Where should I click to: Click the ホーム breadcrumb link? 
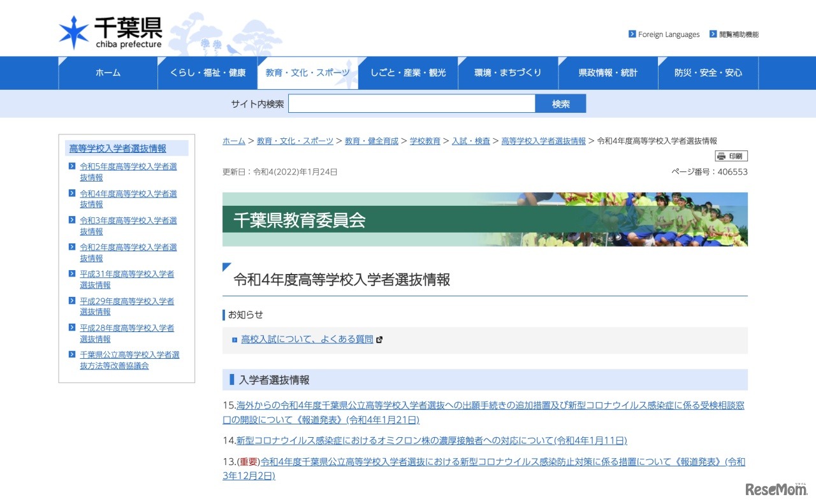click(x=233, y=141)
